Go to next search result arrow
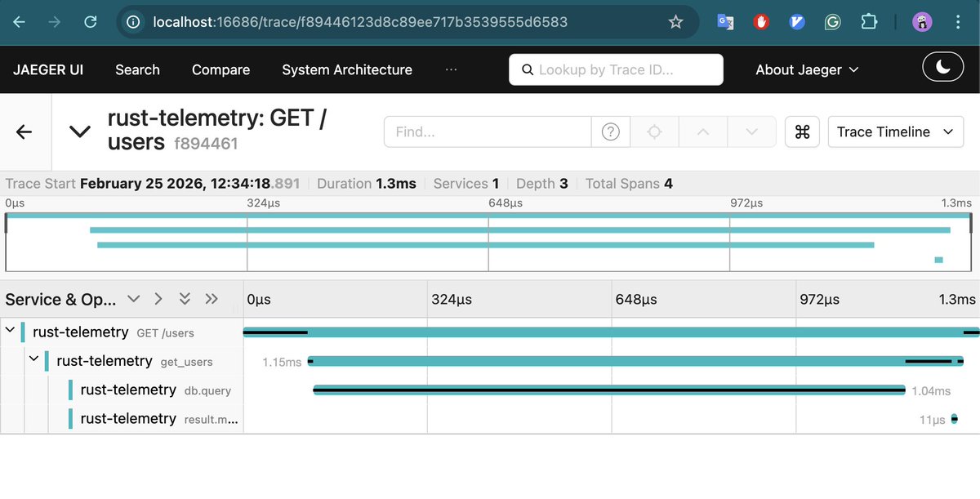980x499 pixels. 751,131
